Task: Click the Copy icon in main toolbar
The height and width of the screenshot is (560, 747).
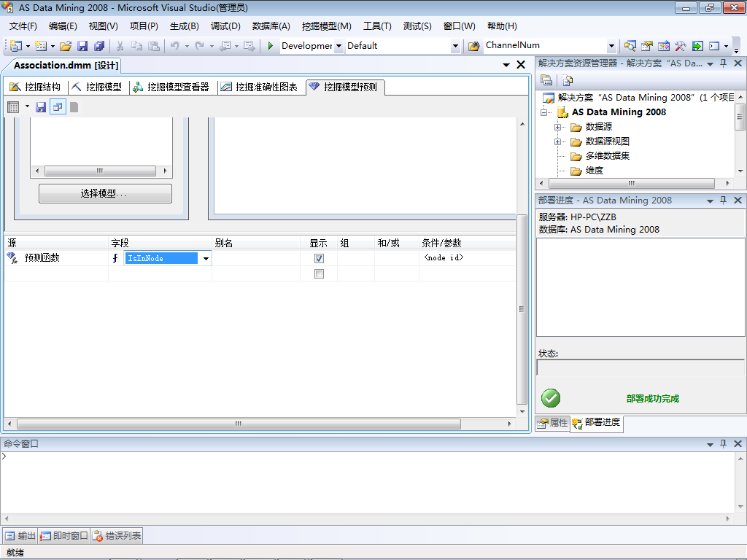Action: [x=136, y=46]
